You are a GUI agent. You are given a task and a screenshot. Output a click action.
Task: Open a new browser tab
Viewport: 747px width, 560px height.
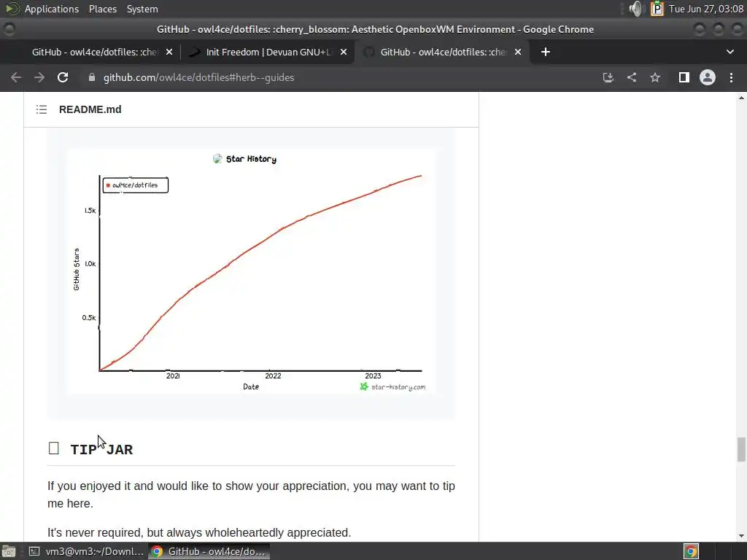(x=546, y=52)
